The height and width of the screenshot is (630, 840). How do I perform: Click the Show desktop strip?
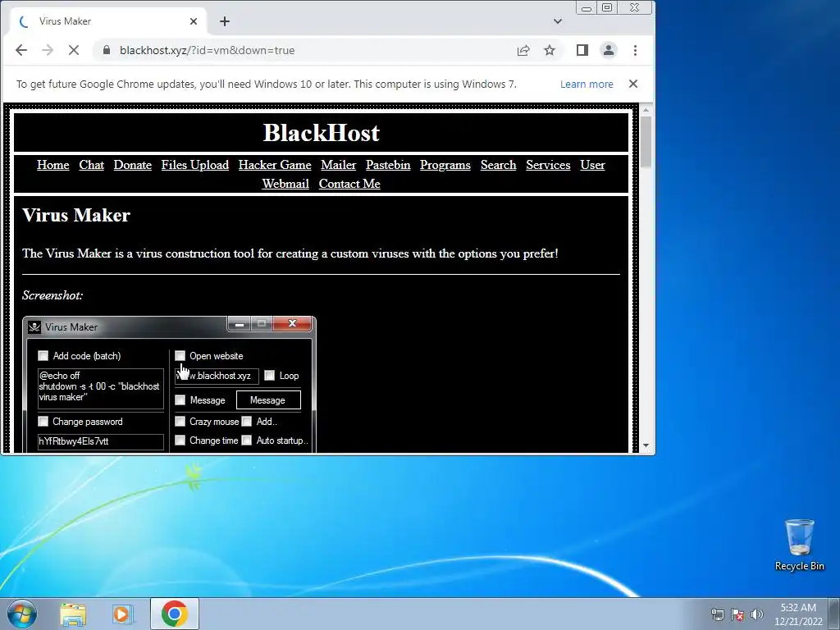coord(835,614)
